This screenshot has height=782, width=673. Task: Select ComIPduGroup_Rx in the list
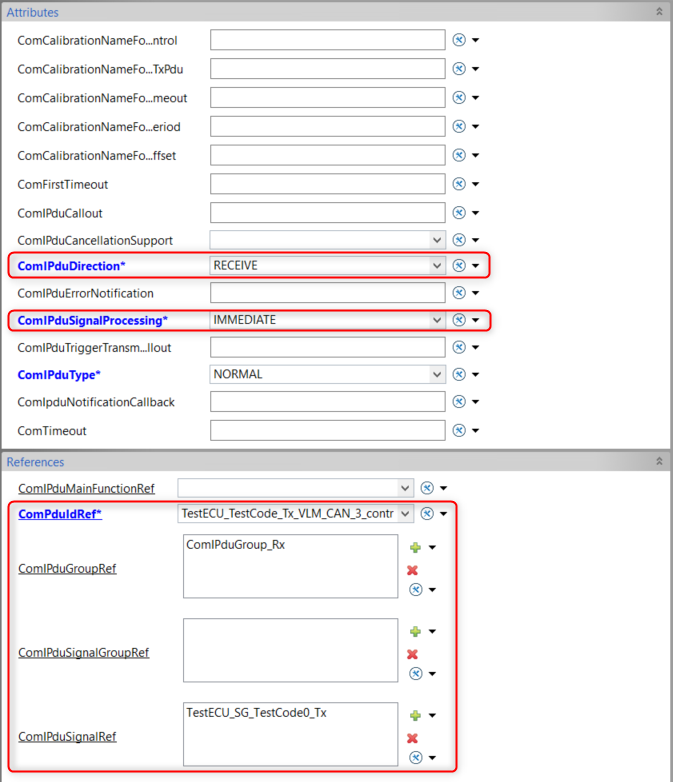click(x=235, y=545)
